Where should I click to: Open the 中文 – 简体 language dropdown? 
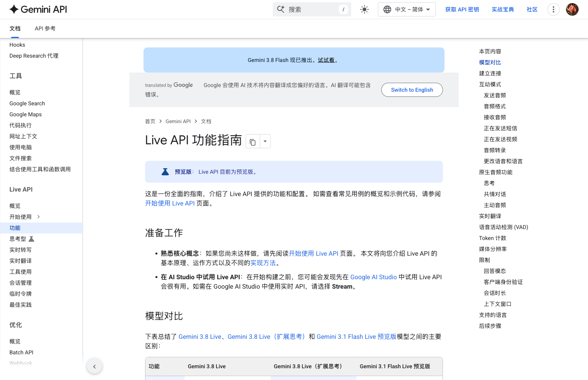point(407,9)
